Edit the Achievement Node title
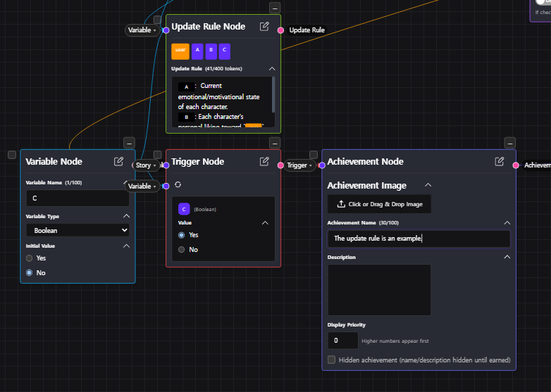This screenshot has width=551, height=392. click(x=500, y=161)
